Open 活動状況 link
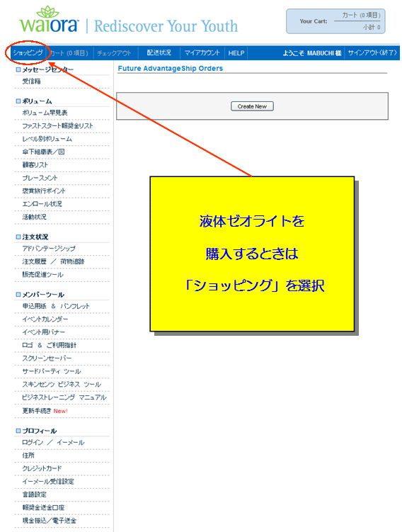Viewport: 402px width, 532px height. (34, 217)
